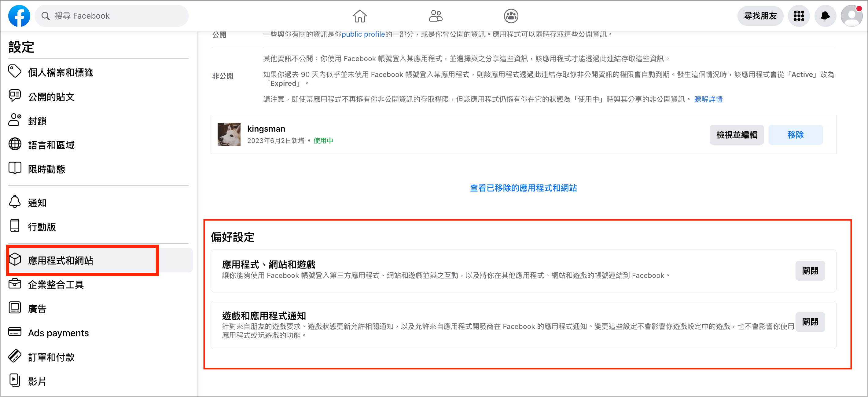Select 廣告 in settings sidebar
Image resolution: width=868 pixels, height=397 pixels.
pyautogui.click(x=98, y=308)
